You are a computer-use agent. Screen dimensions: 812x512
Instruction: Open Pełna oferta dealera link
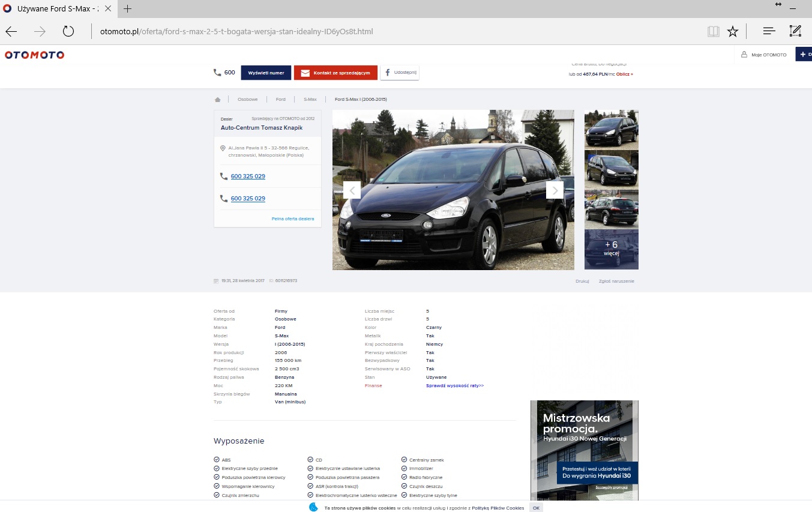[293, 219]
